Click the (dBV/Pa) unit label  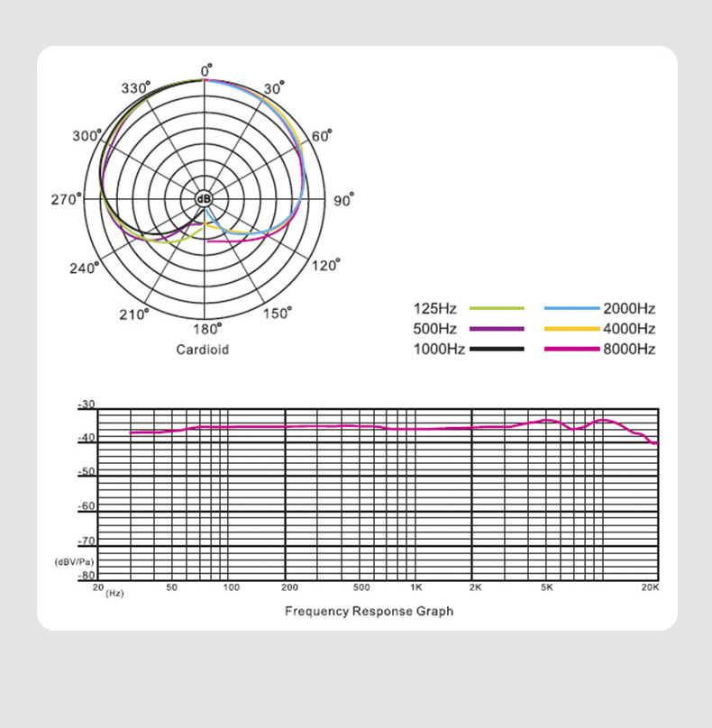[74, 562]
